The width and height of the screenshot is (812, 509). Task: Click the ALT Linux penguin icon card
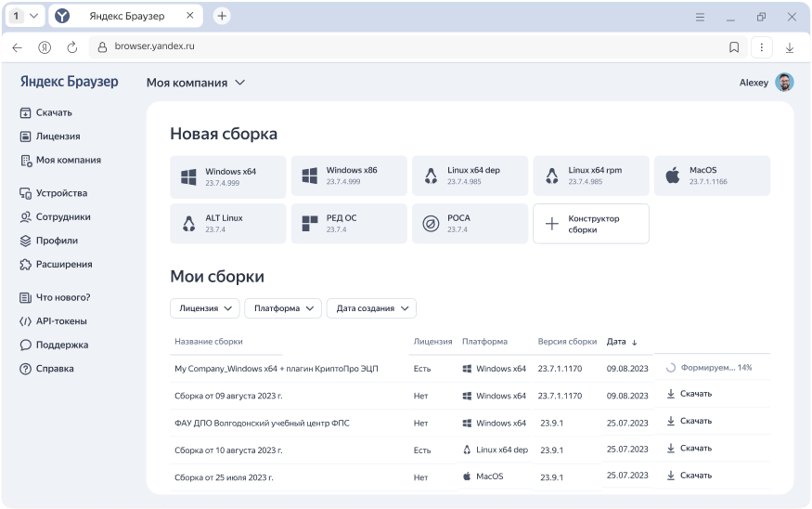tap(228, 224)
